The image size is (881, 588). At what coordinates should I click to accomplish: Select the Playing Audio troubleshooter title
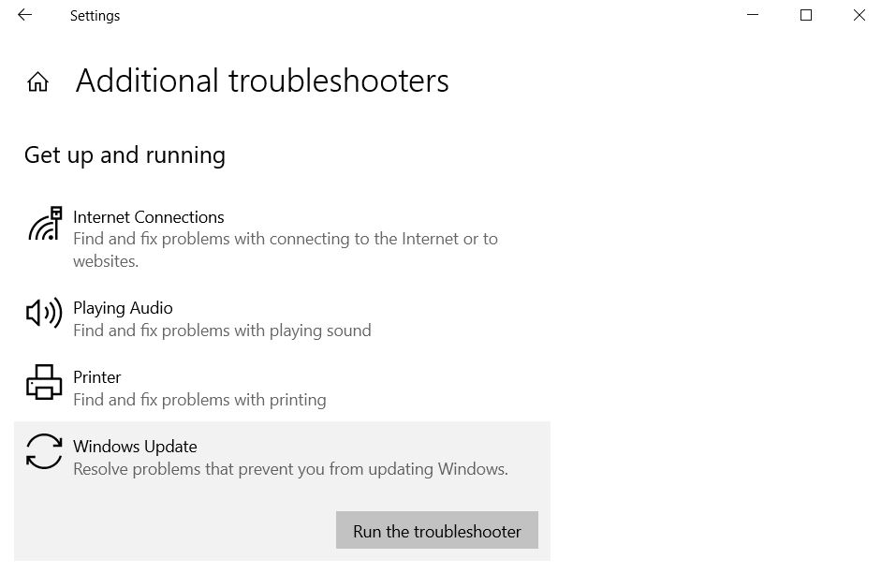[x=123, y=308]
